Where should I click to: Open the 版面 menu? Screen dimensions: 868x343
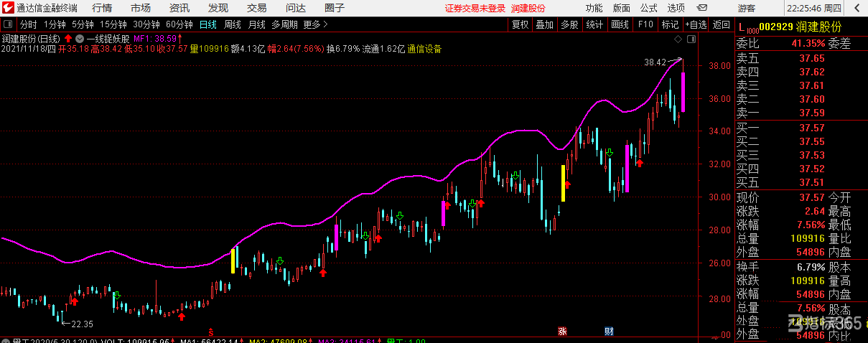[x=622, y=8]
